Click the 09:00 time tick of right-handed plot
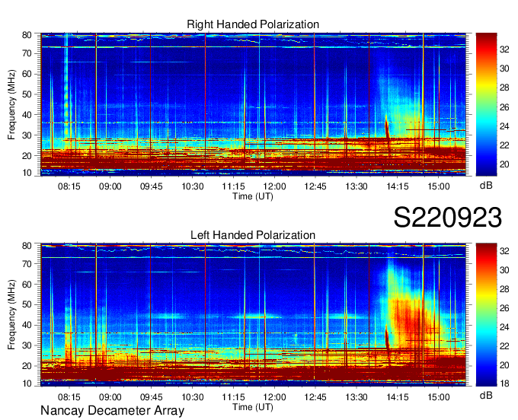This screenshot has width=518, height=420. point(110,186)
